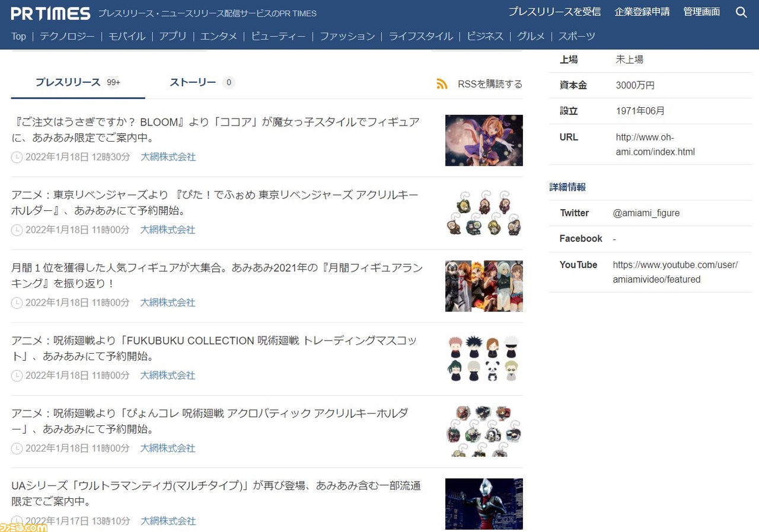
Task: Open ビジネス category
Action: pos(485,36)
